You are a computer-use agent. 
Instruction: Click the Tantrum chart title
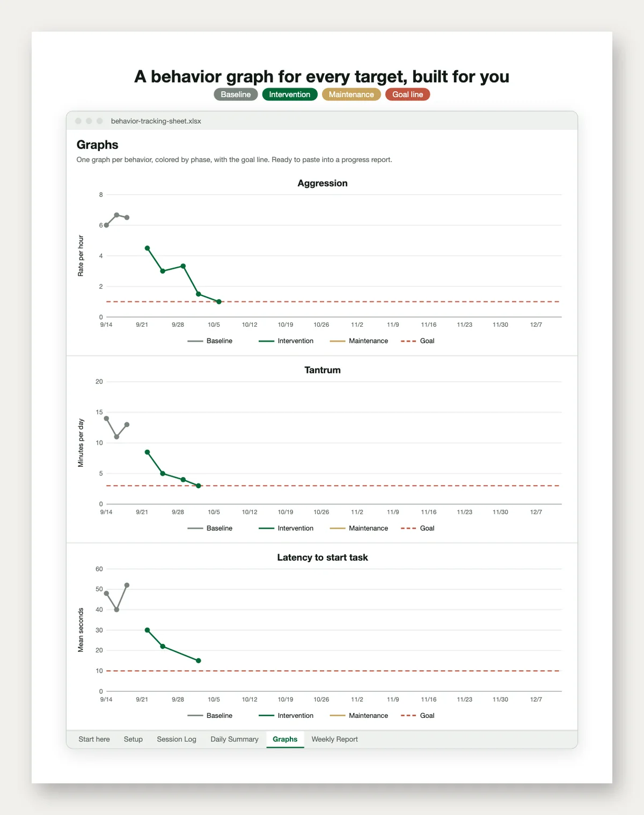click(x=323, y=370)
